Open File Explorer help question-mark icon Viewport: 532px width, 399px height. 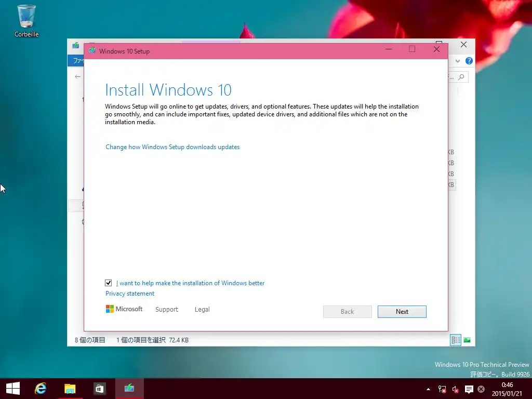point(469,61)
